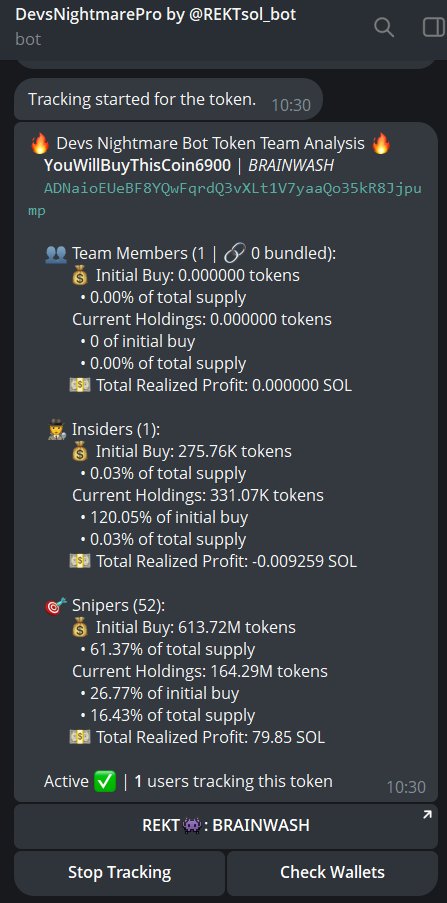The height and width of the screenshot is (903, 447).
Task: Stop Tracking the token
Action: tap(120, 872)
